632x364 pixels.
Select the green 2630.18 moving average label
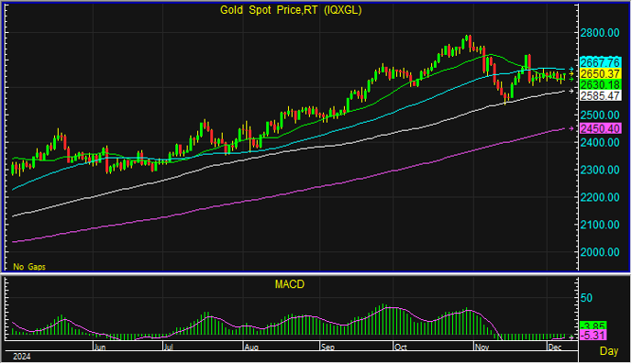click(x=600, y=84)
